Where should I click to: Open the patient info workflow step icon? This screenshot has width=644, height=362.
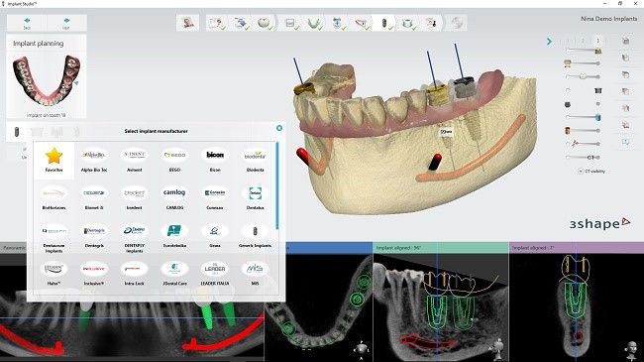pos(188,23)
